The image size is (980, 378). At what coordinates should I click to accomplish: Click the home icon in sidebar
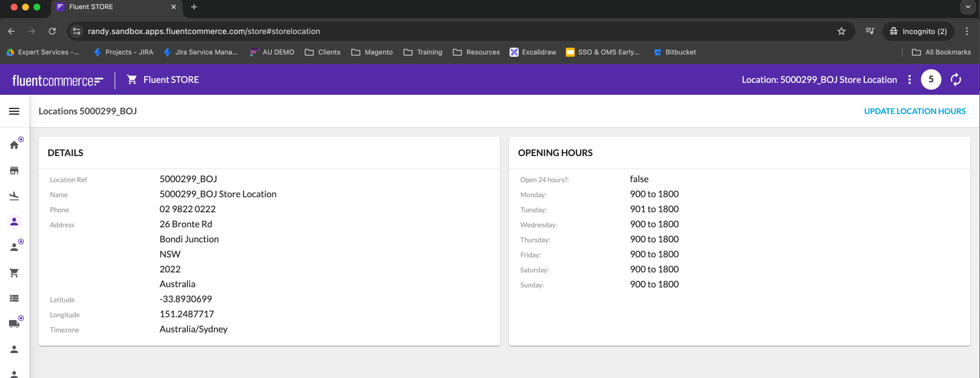(x=14, y=145)
